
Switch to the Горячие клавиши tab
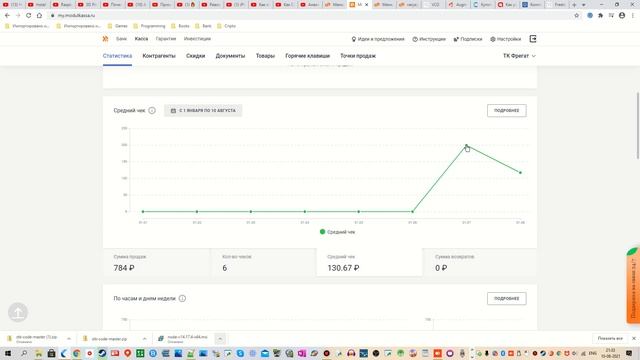(x=307, y=56)
